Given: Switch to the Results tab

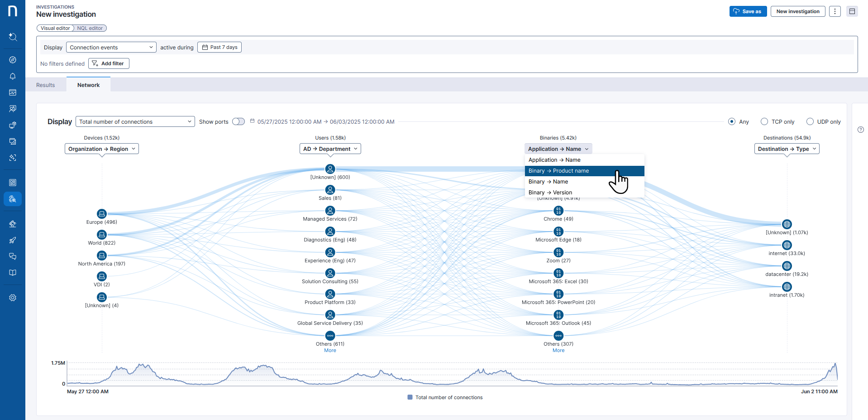Looking at the screenshot, I should click(x=46, y=85).
